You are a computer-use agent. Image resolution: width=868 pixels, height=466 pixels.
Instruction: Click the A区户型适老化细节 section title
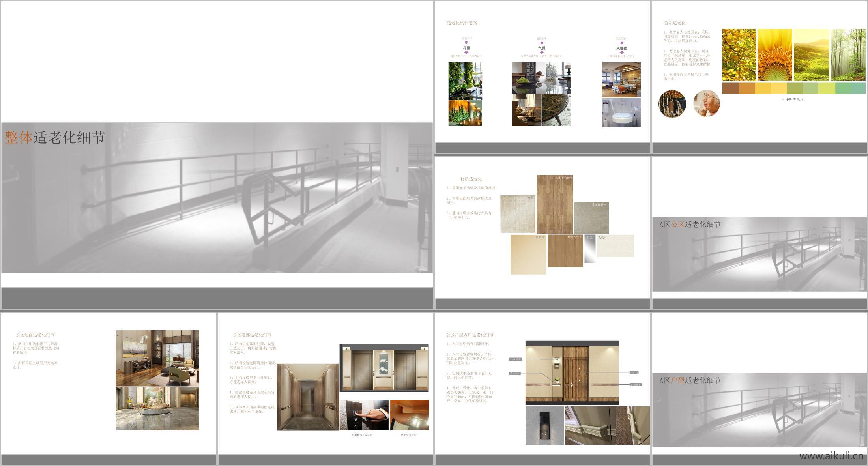point(690,380)
